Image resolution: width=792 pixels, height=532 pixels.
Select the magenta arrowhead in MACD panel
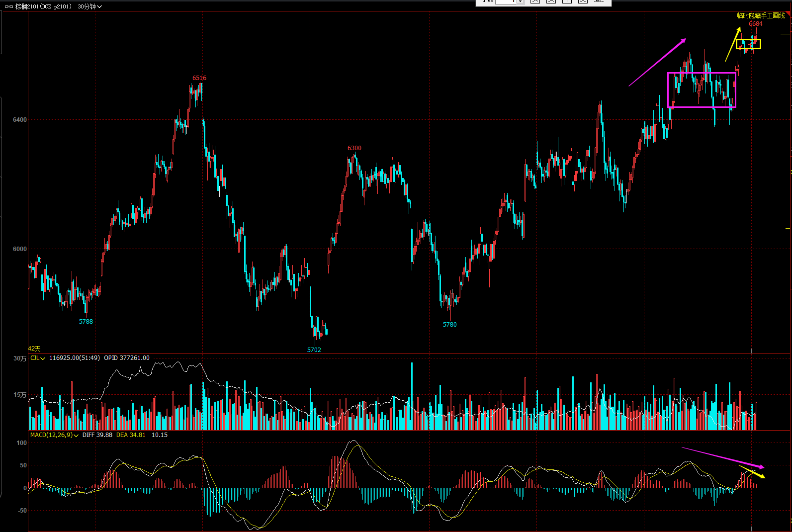coord(761,467)
